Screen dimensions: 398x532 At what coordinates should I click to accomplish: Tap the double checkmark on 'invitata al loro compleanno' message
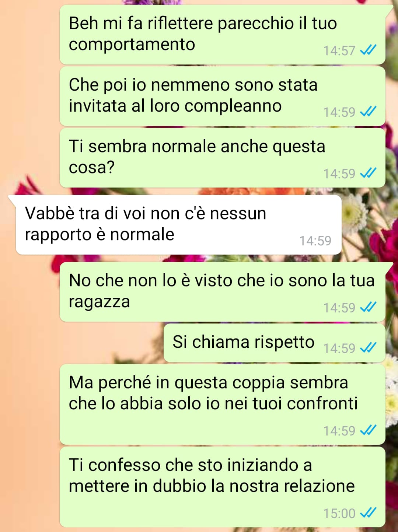[368, 112]
